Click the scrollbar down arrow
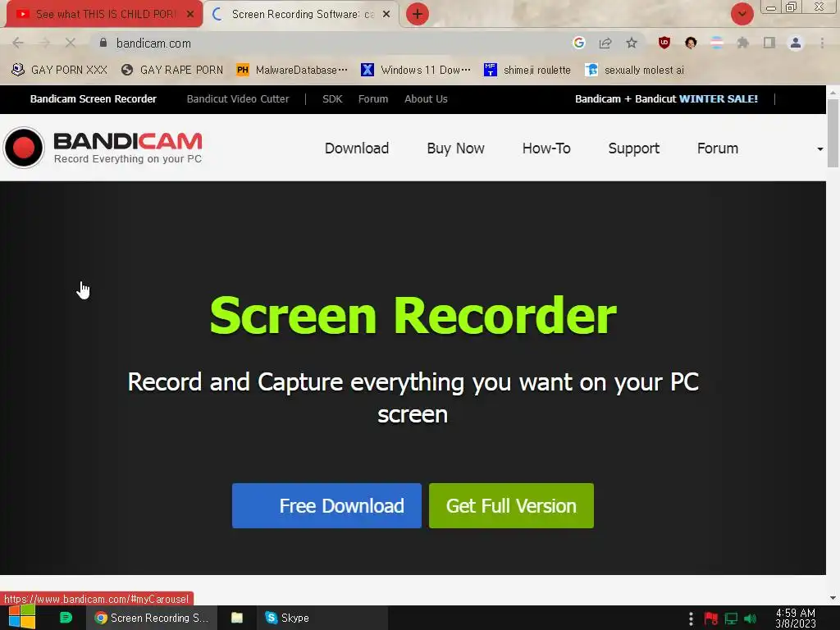 833,598
